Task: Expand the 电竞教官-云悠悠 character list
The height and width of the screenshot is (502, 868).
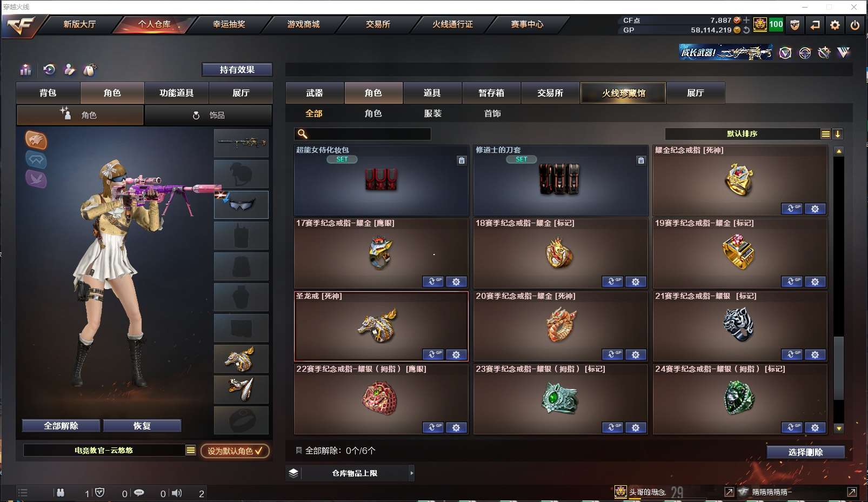Action: (x=191, y=450)
